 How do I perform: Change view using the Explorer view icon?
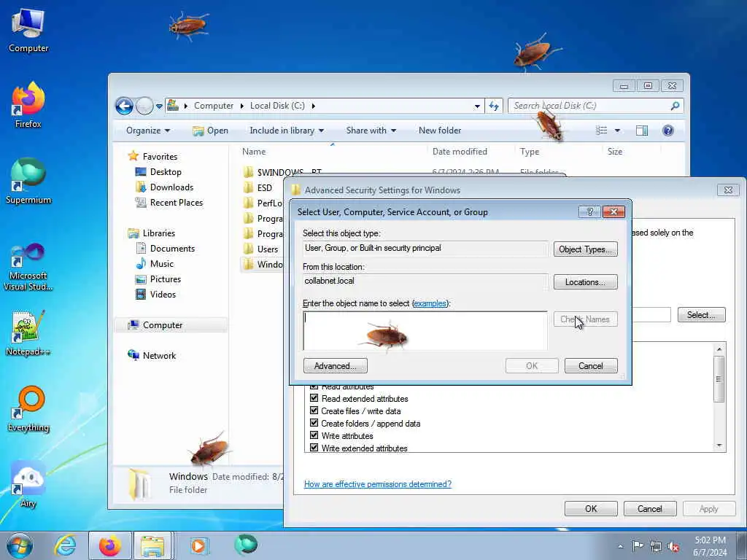[602, 131]
